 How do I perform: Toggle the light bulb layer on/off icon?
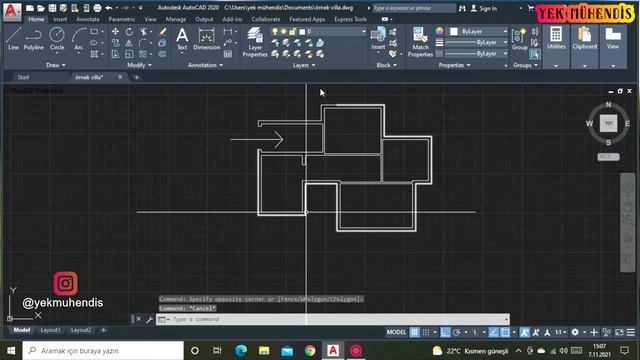pos(275,31)
